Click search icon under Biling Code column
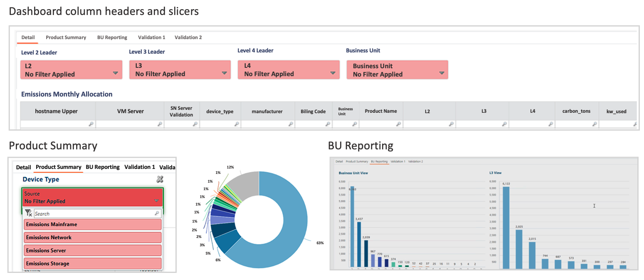This screenshot has height=280, width=644. [328, 124]
